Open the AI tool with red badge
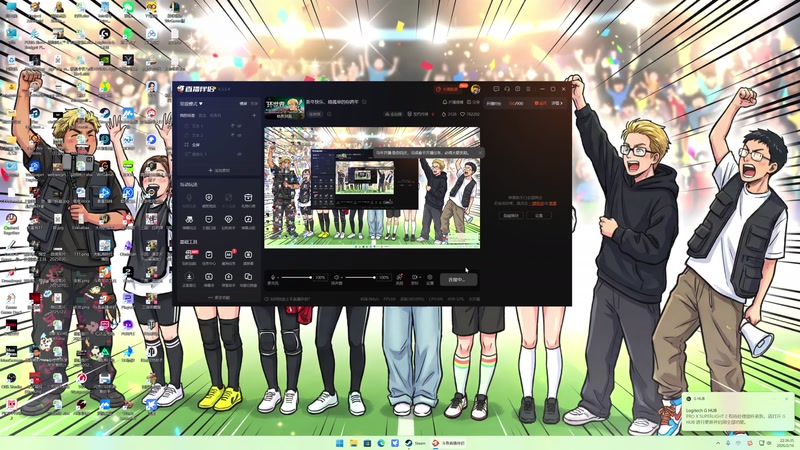This screenshot has height=450, width=800. pyautogui.click(x=229, y=257)
